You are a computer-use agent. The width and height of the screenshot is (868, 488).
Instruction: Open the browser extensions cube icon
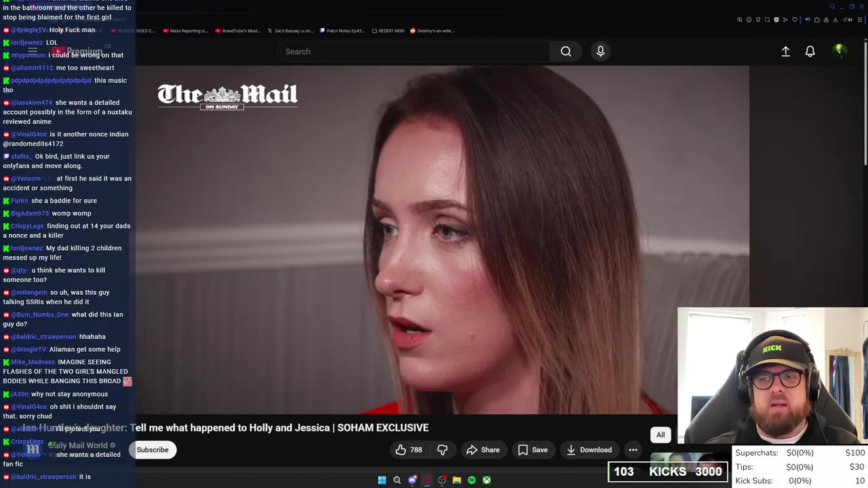click(x=817, y=20)
